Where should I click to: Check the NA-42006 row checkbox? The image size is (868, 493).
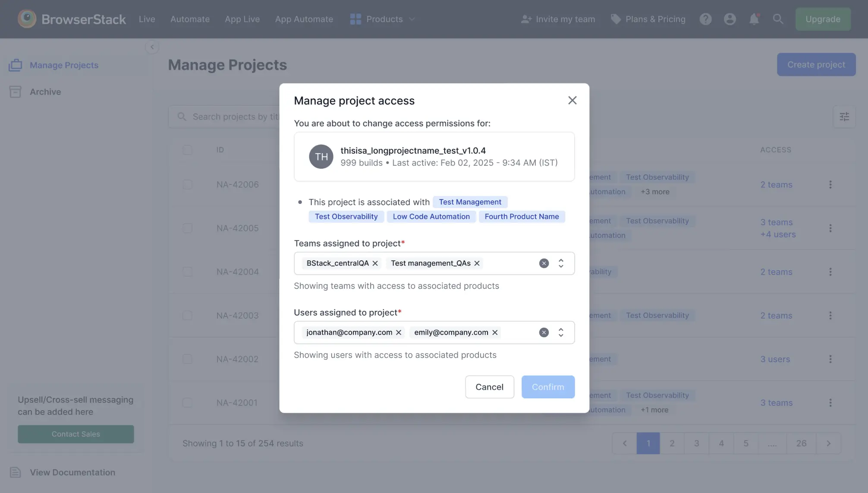point(187,185)
